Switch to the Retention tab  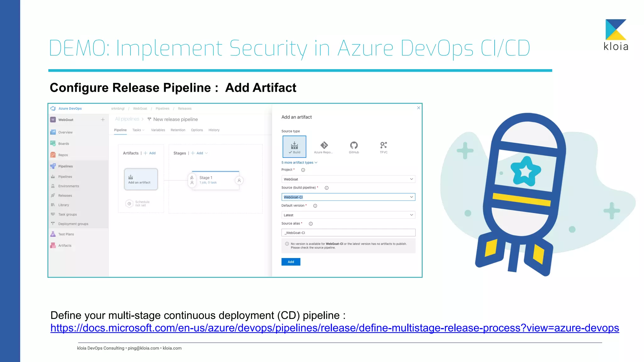click(x=178, y=130)
